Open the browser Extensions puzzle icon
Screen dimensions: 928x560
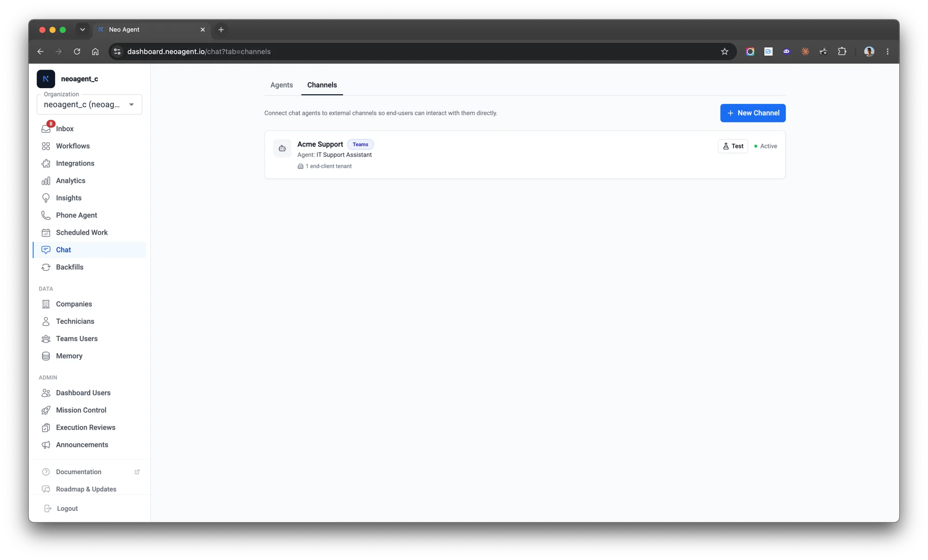point(842,51)
